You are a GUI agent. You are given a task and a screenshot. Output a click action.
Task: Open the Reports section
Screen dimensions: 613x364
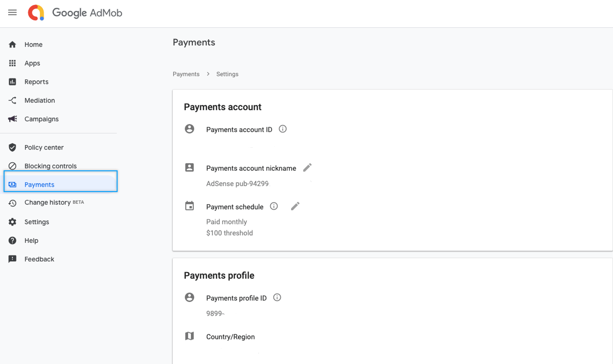click(x=36, y=82)
